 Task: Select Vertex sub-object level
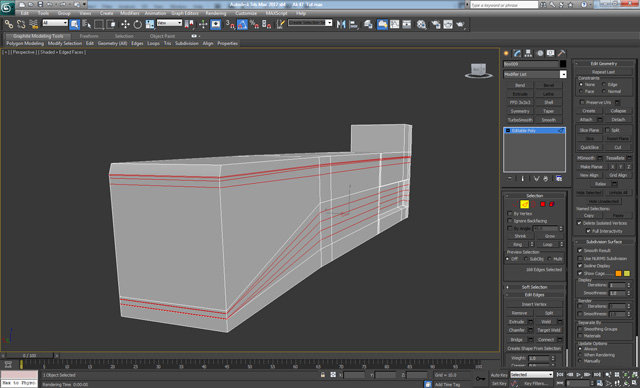[x=515, y=204]
